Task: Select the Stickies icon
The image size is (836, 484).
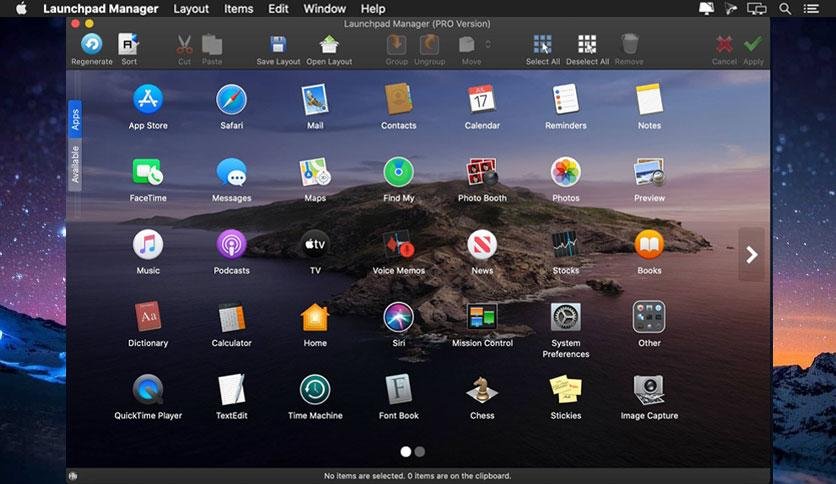Action: [566, 390]
